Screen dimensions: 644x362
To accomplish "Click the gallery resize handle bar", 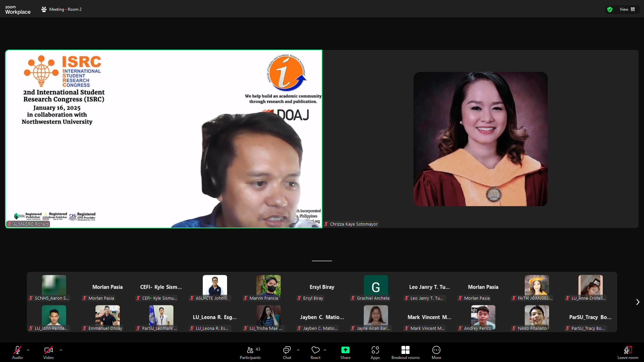I will coord(322,261).
